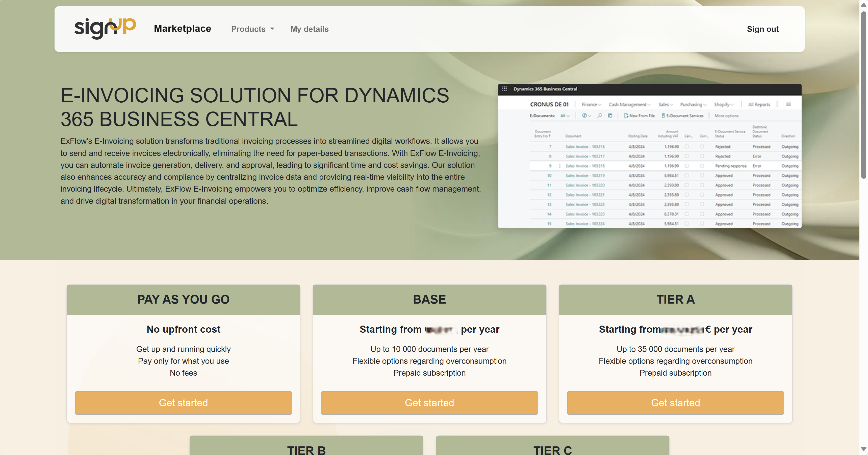Check first checkbox in Sales Invoice 103219 row
Viewport: 868px width, 455px height.
(x=687, y=176)
